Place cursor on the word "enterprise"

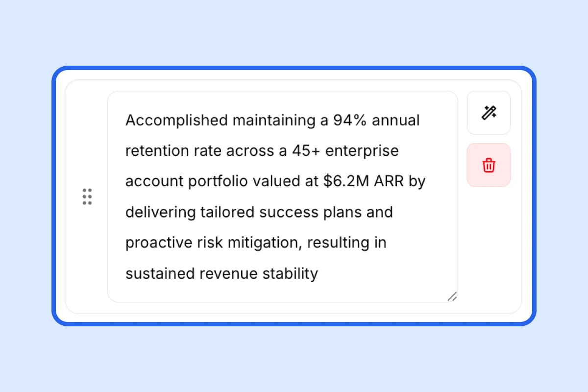pyautogui.click(x=362, y=151)
